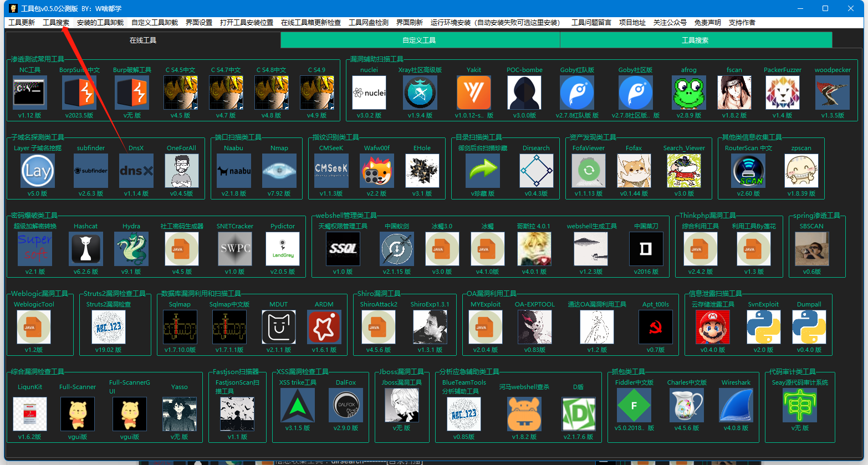Launch the afrog frog icon
The width and height of the screenshot is (868, 465).
[689, 93]
